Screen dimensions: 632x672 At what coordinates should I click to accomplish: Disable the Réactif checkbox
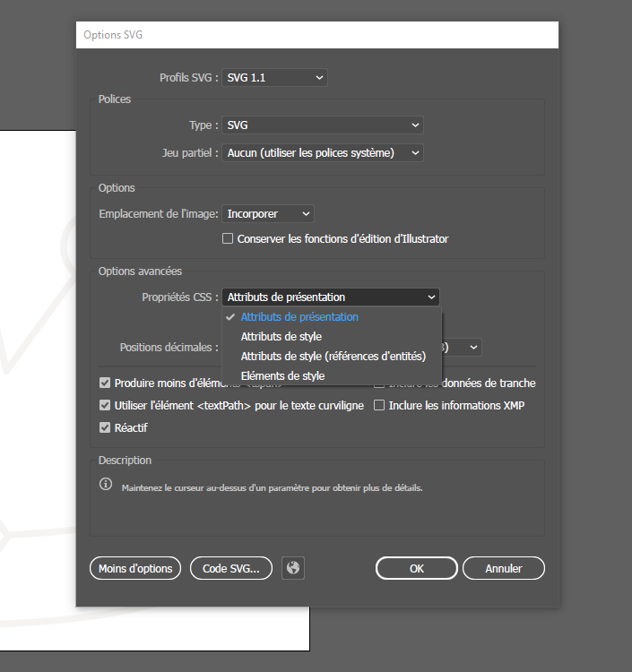pos(106,428)
